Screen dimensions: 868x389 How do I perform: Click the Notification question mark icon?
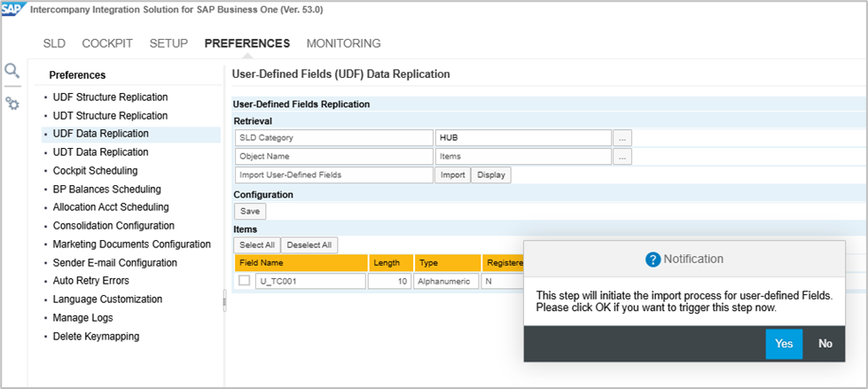click(653, 259)
